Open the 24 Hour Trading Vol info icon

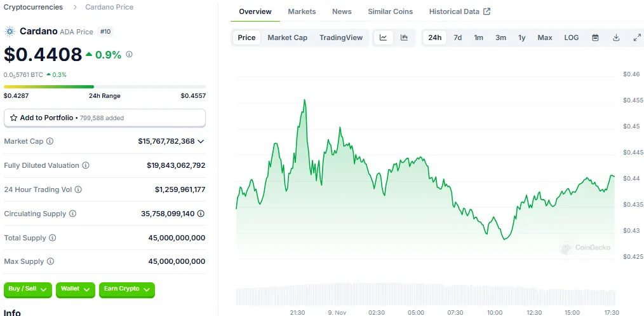coord(78,189)
